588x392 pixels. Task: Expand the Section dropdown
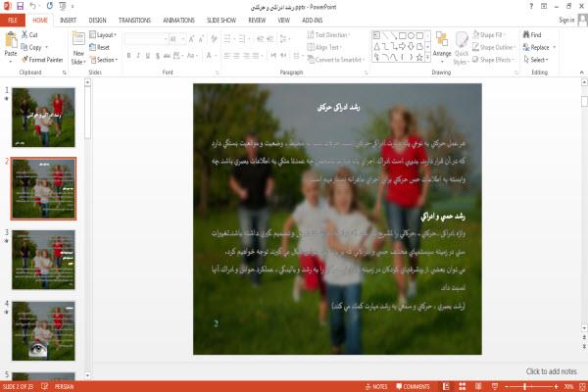(104, 60)
